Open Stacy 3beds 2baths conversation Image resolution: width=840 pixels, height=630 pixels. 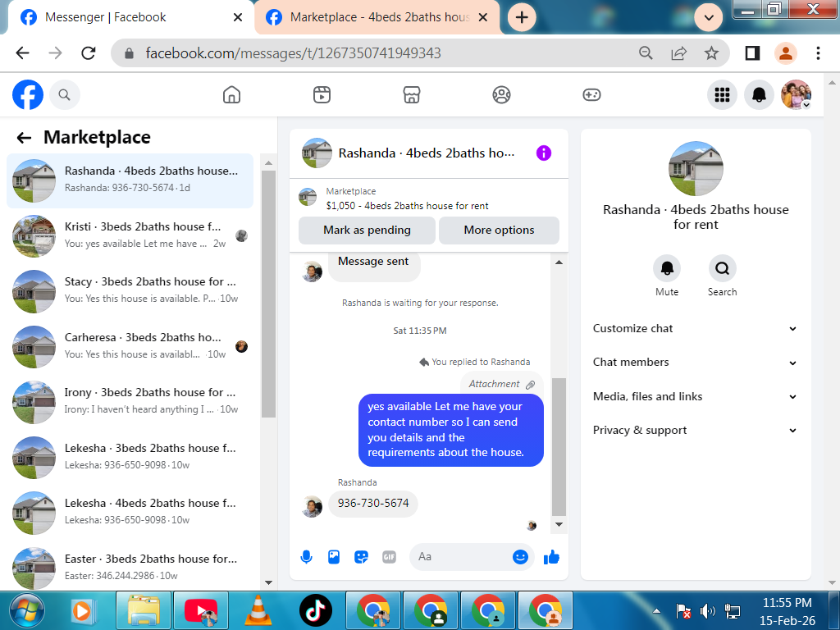point(130,291)
